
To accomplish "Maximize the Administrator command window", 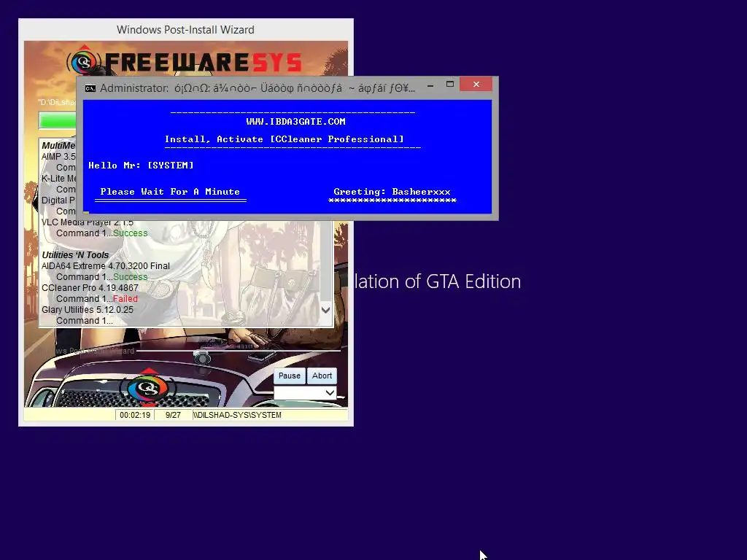I will click(x=449, y=85).
